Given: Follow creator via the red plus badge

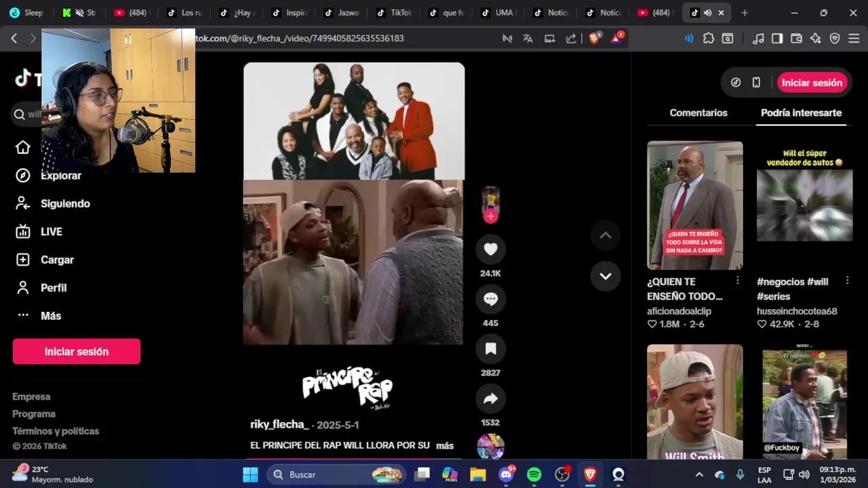Looking at the screenshot, I should (x=490, y=217).
